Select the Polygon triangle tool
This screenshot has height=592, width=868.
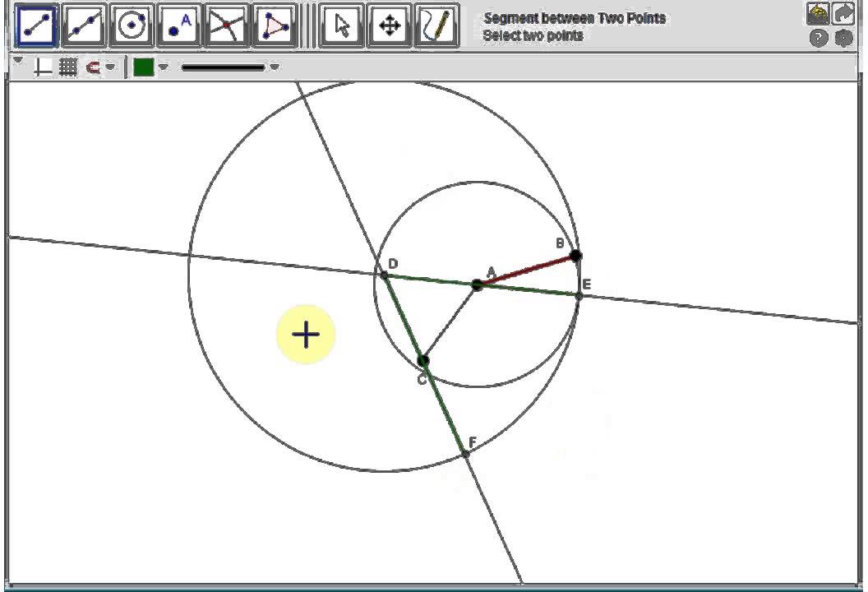pos(275,25)
